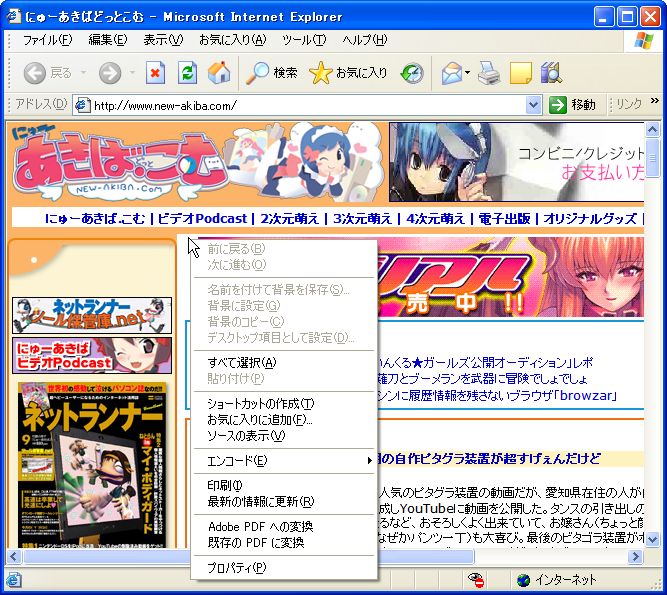This screenshot has height=595, width=667.
Task: Click the vertical scrollbar thumb
Action: pyautogui.click(x=652, y=158)
